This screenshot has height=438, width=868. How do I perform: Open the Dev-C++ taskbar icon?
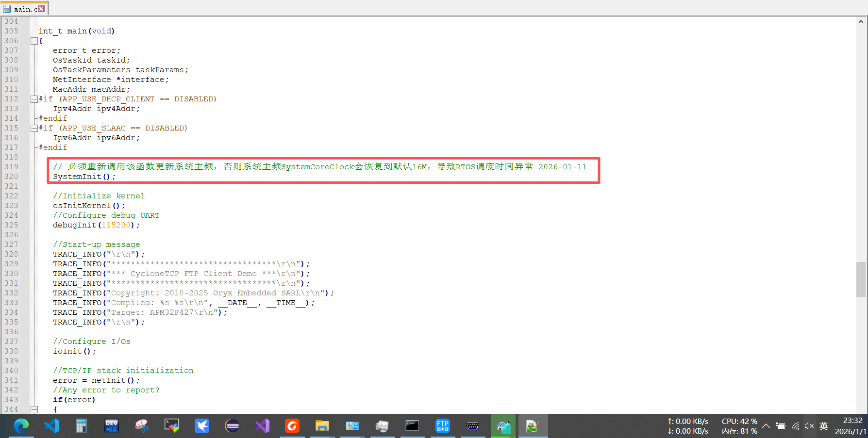(x=112, y=426)
